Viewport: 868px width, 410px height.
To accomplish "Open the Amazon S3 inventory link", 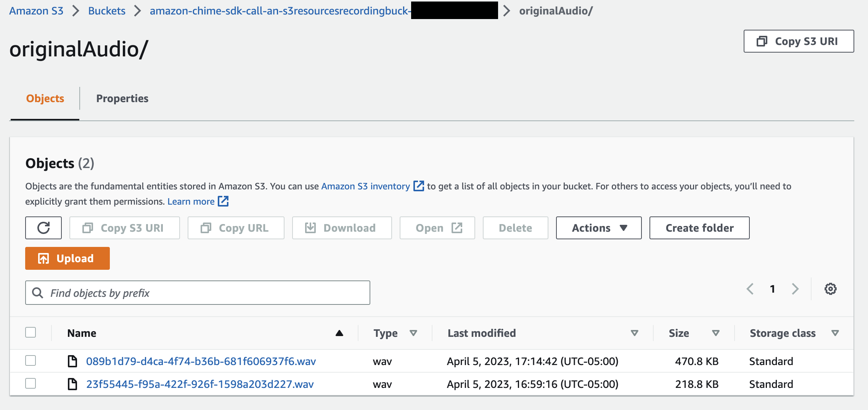I will tap(365, 186).
